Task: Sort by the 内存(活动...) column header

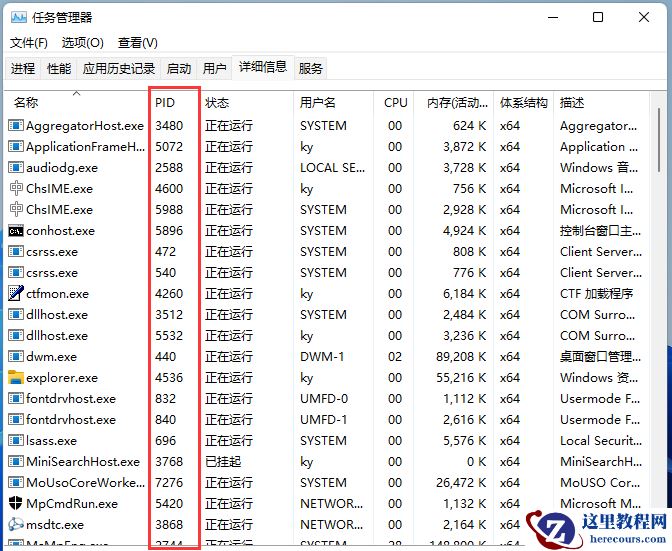Action: pyautogui.click(x=454, y=102)
